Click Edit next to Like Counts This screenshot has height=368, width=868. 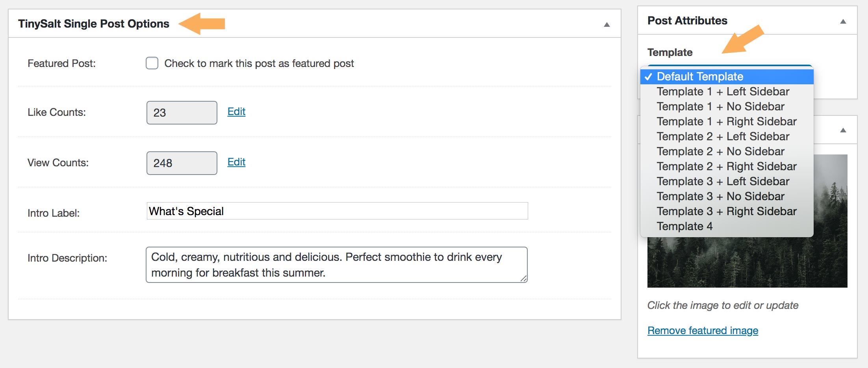tap(236, 112)
